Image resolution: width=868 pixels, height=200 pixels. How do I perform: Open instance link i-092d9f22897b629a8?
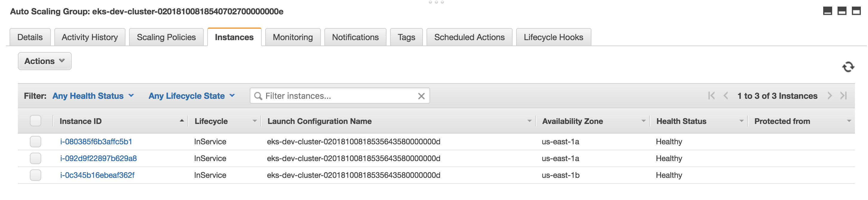pyautogui.click(x=98, y=158)
